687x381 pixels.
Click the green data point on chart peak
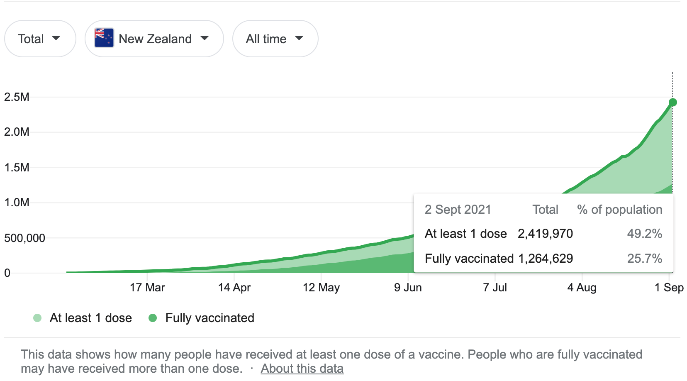click(673, 102)
